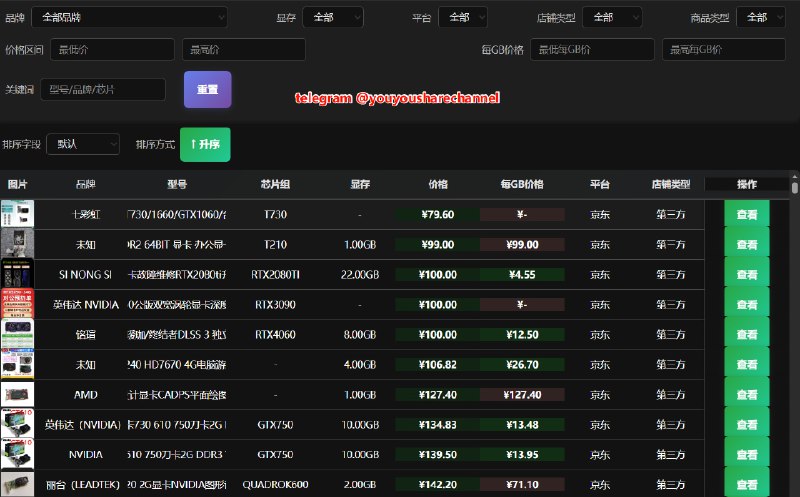Click the 关键词 keyword search field
Image resolution: width=800 pixels, height=497 pixels.
pos(102,89)
